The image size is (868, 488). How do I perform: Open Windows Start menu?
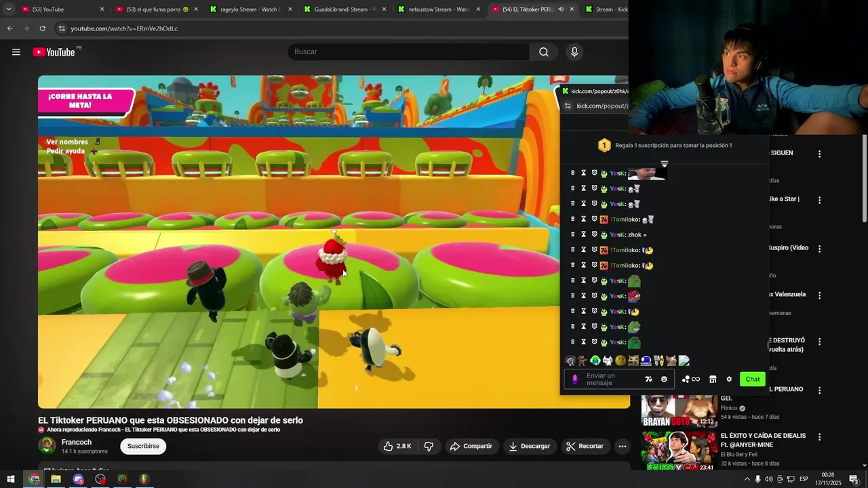(11, 479)
